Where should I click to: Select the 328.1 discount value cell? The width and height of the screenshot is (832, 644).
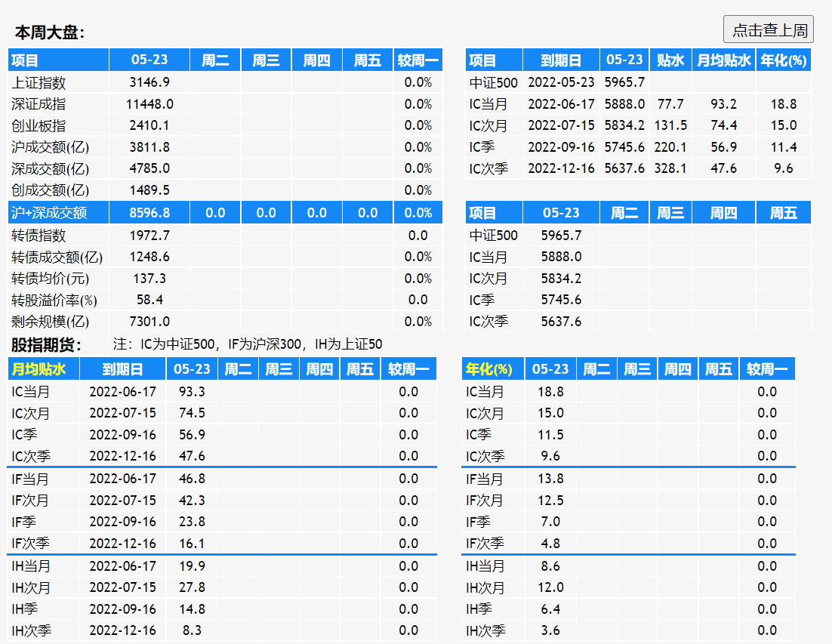pyautogui.click(x=670, y=168)
